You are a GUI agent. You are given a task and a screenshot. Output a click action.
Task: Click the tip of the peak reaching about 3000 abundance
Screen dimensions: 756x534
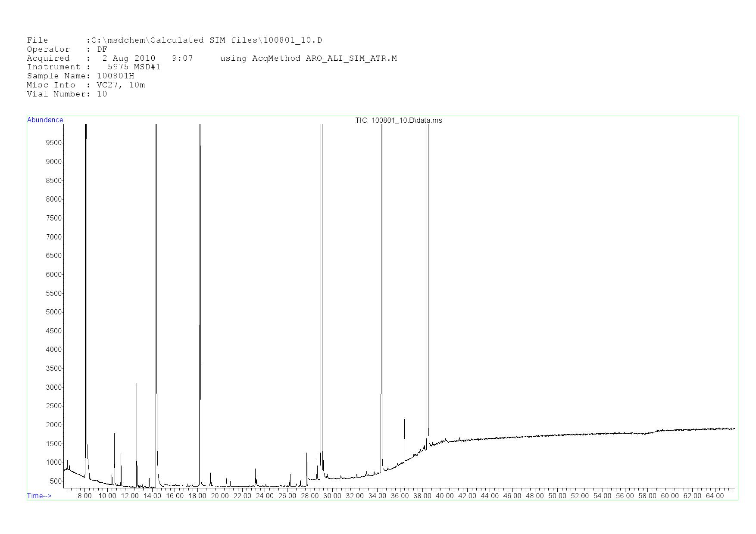(137, 384)
